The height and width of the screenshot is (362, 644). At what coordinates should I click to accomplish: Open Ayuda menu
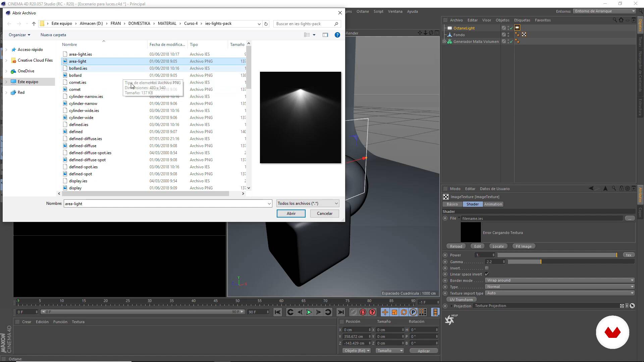pos(413,11)
